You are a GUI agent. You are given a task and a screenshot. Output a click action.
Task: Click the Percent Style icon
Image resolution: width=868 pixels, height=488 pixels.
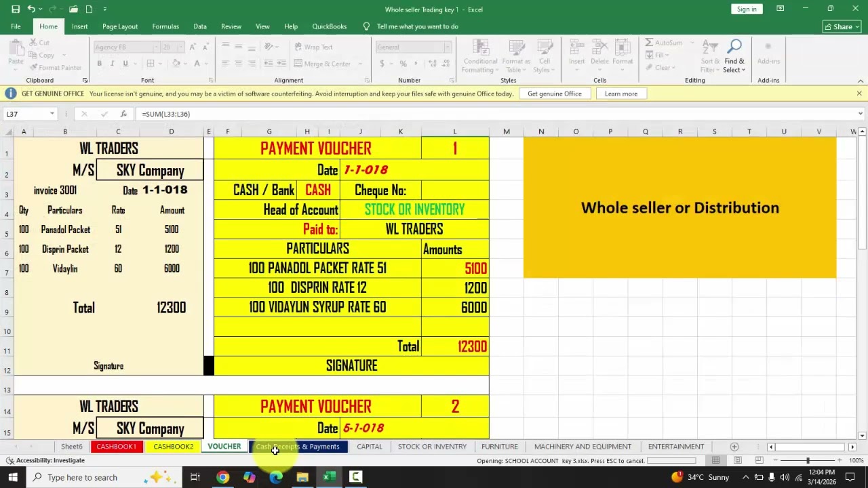coord(403,64)
